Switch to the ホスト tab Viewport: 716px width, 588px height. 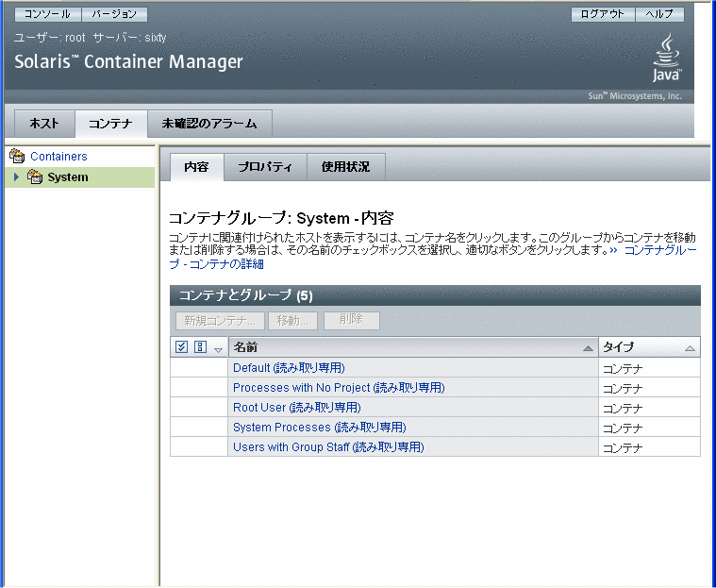[44, 124]
